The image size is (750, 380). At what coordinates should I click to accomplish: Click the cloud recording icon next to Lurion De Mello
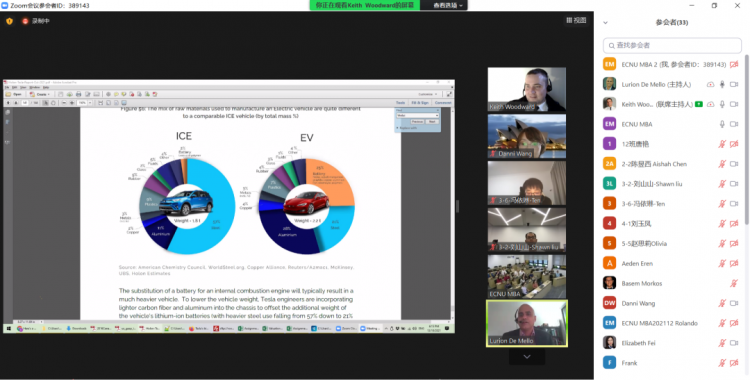[710, 84]
